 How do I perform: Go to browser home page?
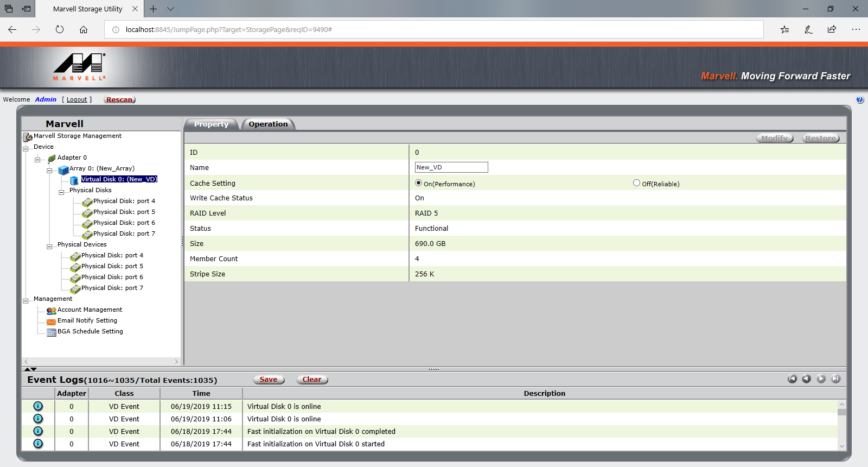pyautogui.click(x=84, y=29)
